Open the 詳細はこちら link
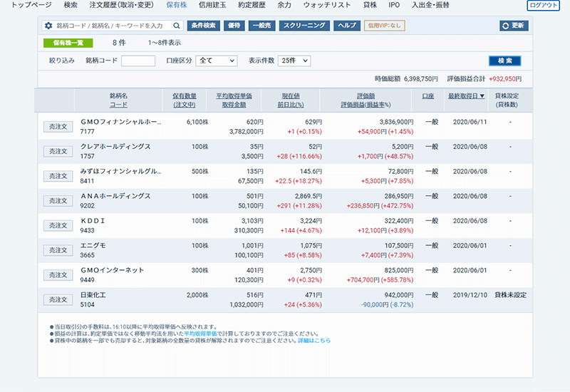570x392 pixels. pyautogui.click(x=314, y=341)
